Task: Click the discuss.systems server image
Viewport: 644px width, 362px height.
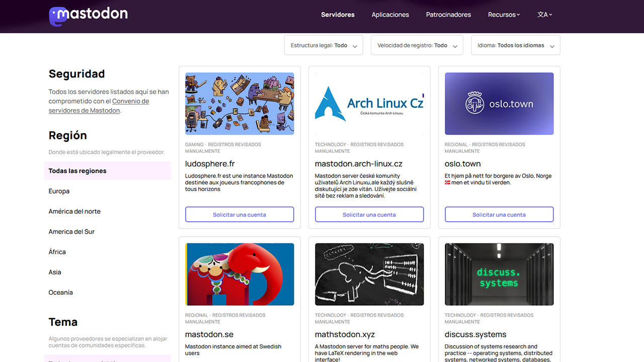Action: click(499, 274)
